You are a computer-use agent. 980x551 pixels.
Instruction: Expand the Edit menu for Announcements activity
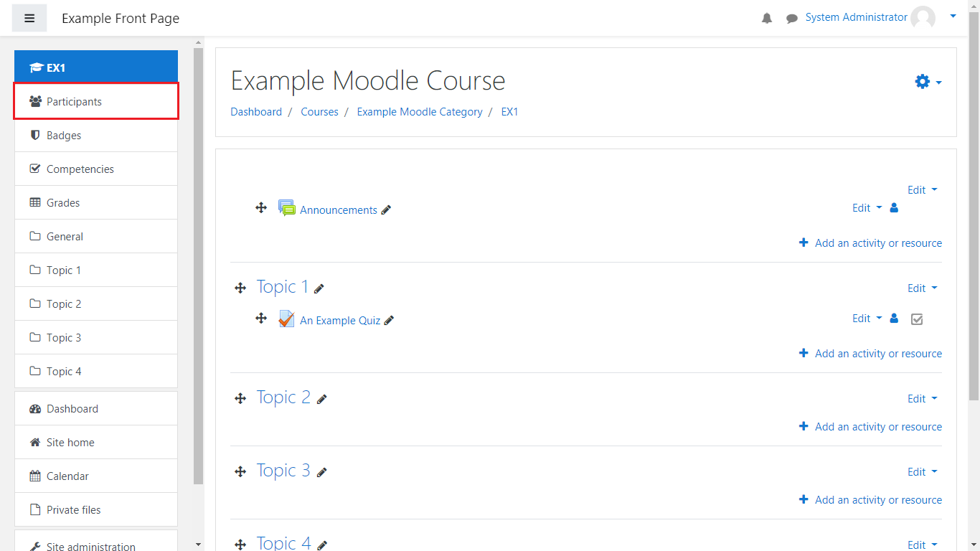pyautogui.click(x=867, y=208)
